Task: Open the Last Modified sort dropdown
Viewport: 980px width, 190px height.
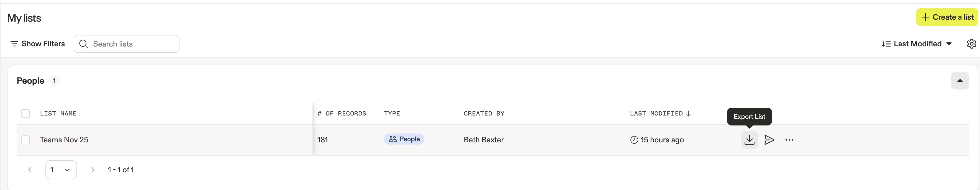Action: [917, 44]
